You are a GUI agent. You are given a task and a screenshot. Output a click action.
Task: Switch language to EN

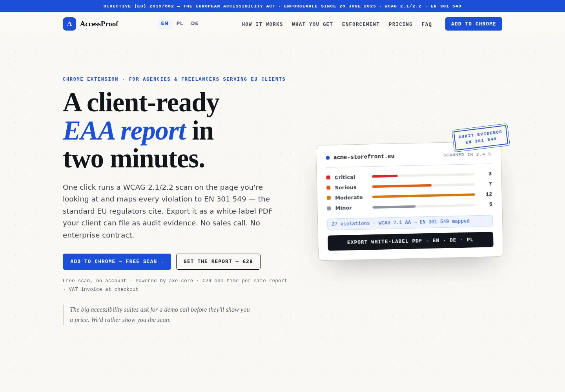165,24
